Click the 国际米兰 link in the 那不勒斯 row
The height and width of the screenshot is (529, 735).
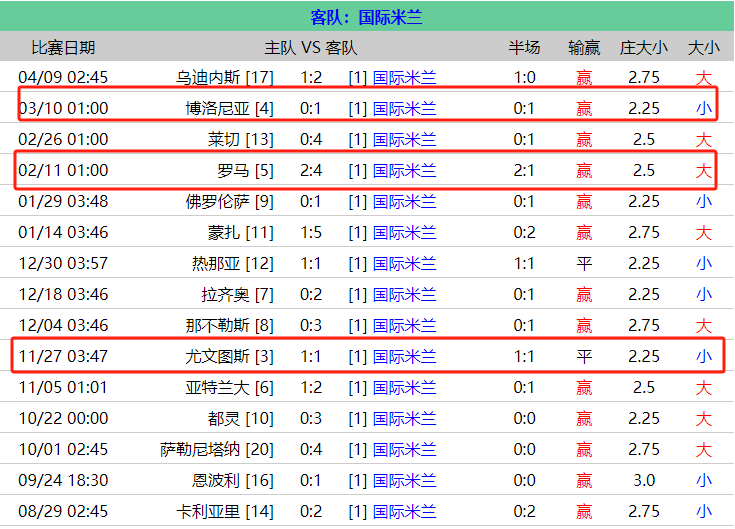(404, 325)
